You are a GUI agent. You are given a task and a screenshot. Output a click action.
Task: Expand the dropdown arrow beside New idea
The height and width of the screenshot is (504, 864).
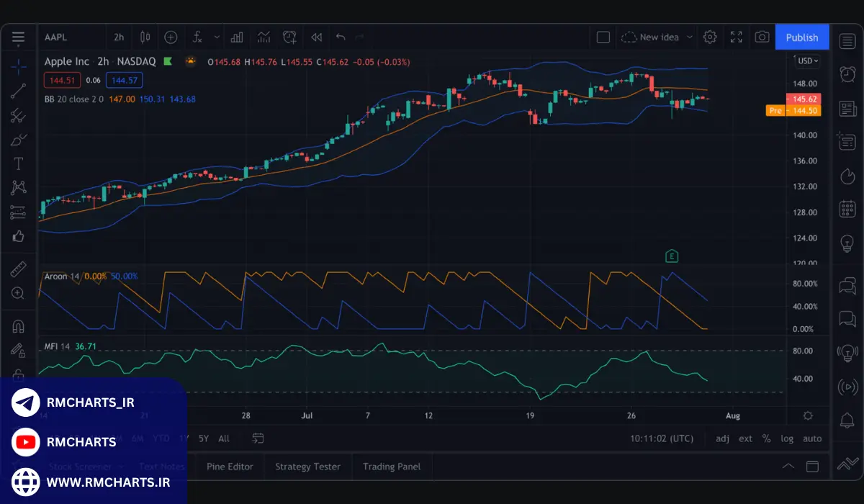click(689, 37)
